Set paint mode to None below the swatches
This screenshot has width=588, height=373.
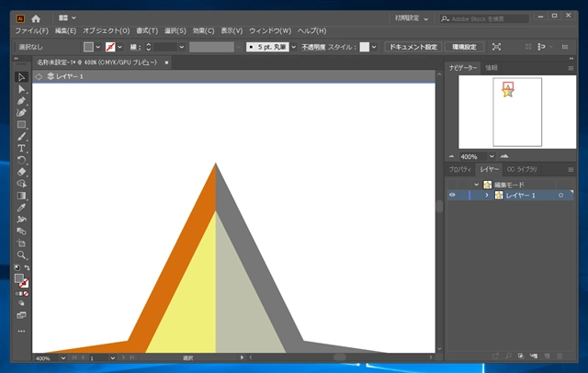(x=26, y=293)
